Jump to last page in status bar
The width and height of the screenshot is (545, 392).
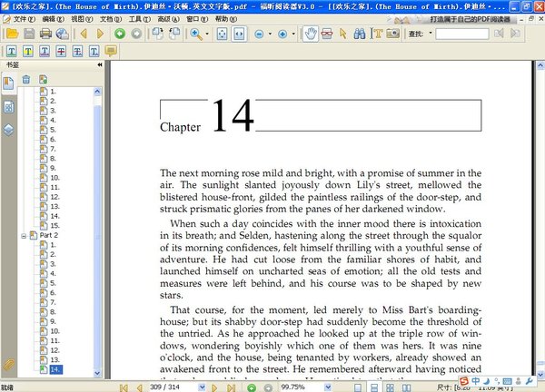click(231, 387)
